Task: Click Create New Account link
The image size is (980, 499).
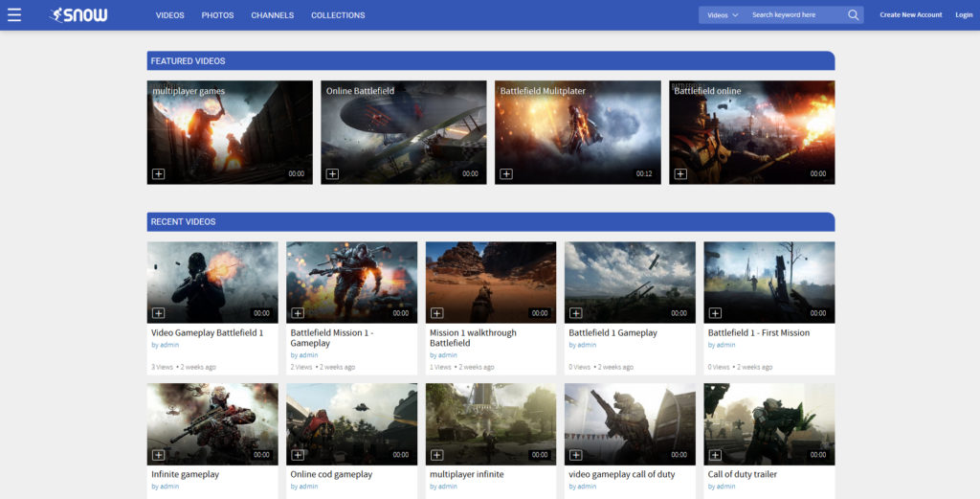Action: pos(911,15)
